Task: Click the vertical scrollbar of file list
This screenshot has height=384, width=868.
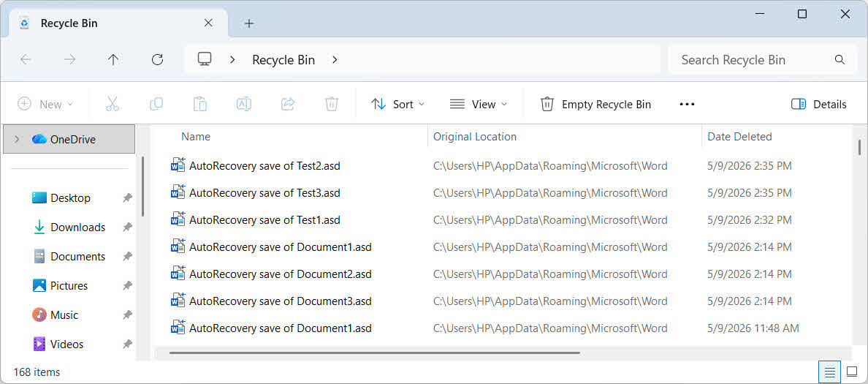Action: pos(859,148)
